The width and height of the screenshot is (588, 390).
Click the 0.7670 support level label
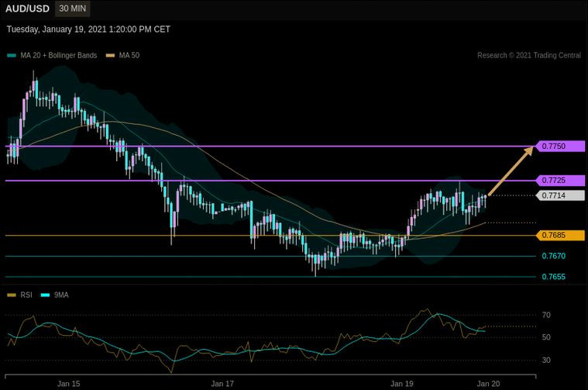click(553, 256)
